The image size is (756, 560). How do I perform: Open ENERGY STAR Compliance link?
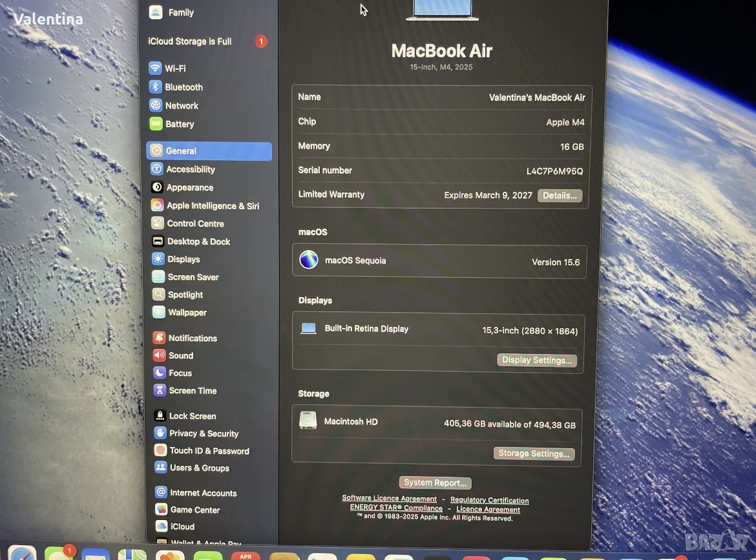[396, 508]
